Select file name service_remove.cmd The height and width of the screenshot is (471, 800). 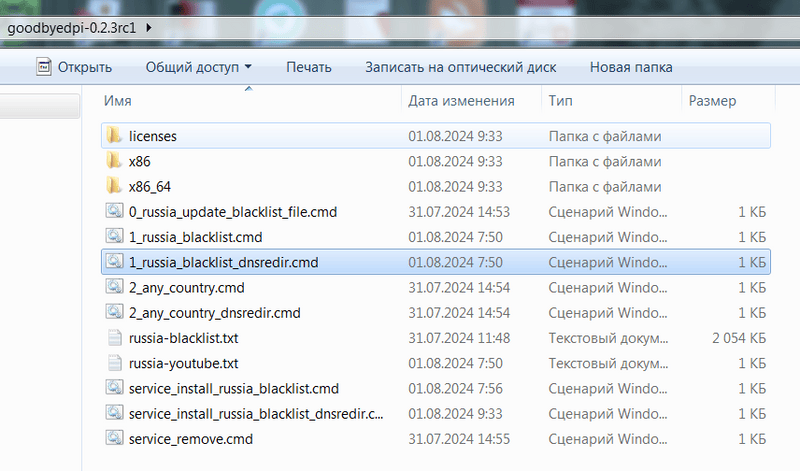pos(190,439)
